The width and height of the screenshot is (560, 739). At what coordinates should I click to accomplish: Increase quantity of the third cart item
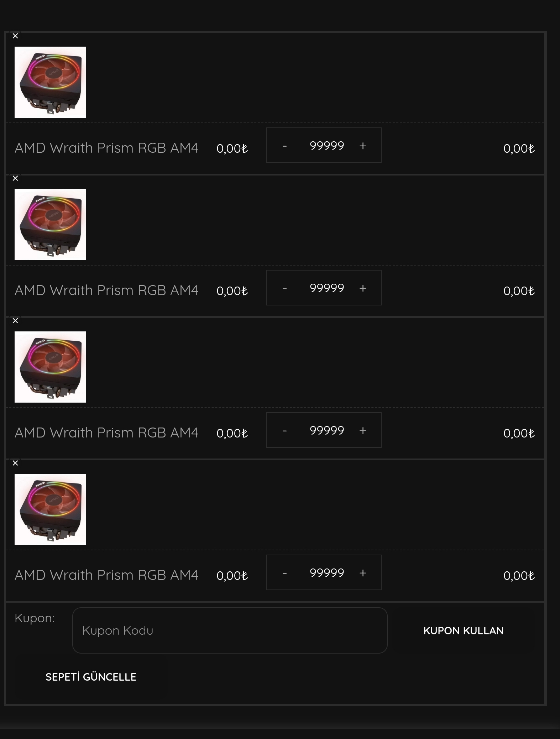click(x=363, y=430)
